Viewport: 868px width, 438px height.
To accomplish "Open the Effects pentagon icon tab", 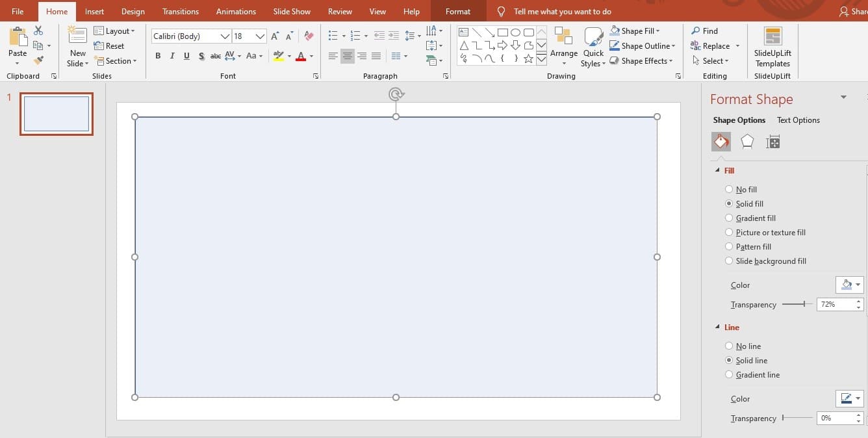I will click(747, 142).
